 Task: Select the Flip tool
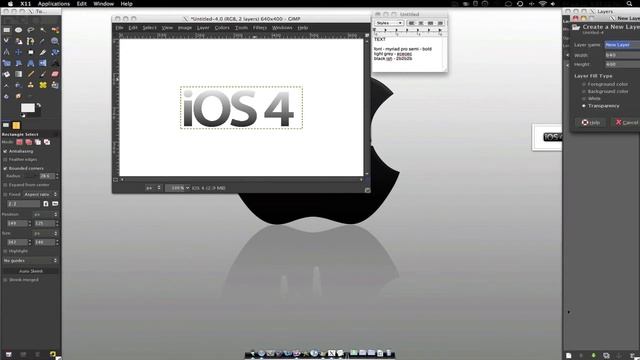43,63
